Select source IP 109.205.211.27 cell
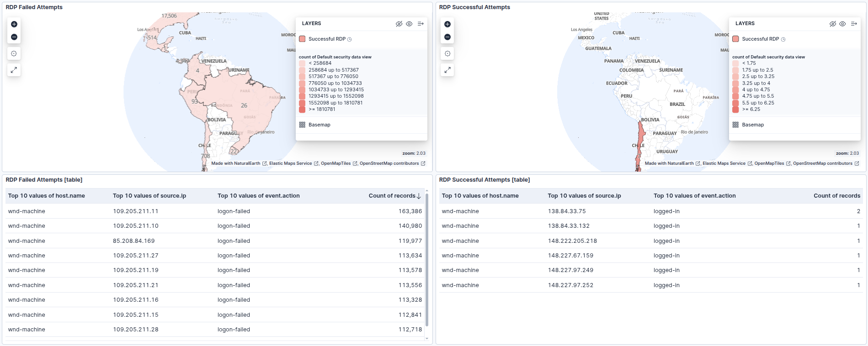Viewport: 868px width, 346px height. (136, 256)
